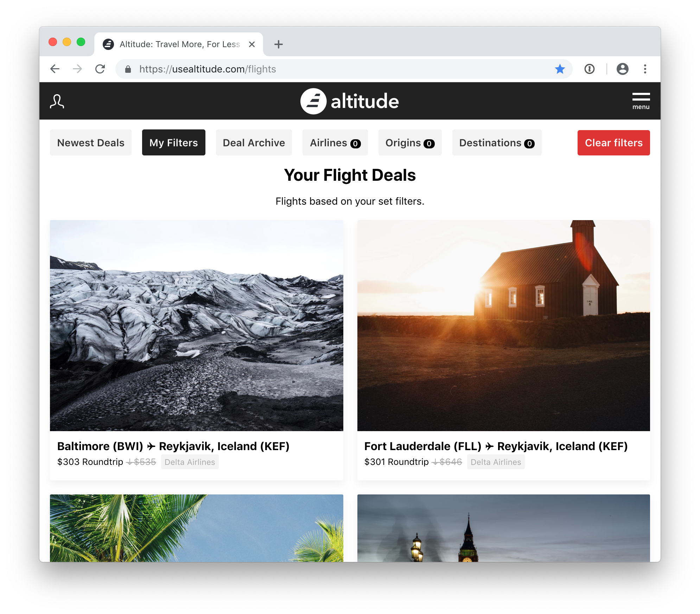The image size is (700, 614).
Task: Click the page reload icon
Action: click(100, 69)
